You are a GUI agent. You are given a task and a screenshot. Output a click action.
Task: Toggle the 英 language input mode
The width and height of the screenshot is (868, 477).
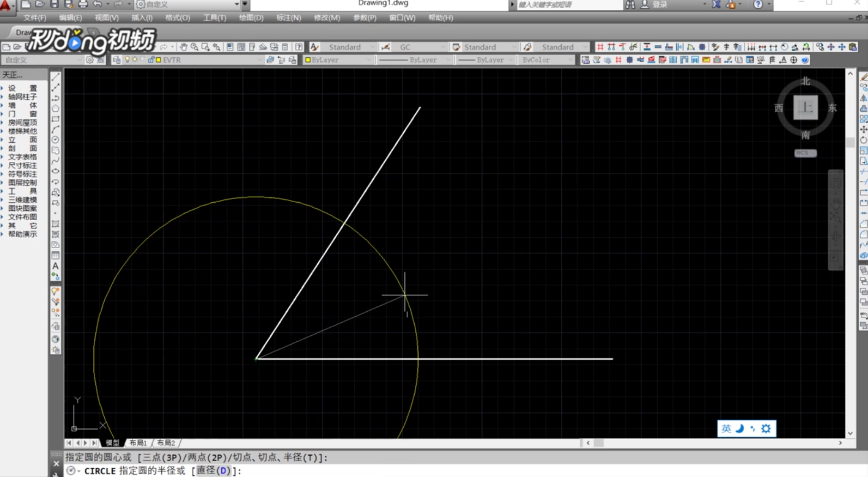tap(726, 428)
